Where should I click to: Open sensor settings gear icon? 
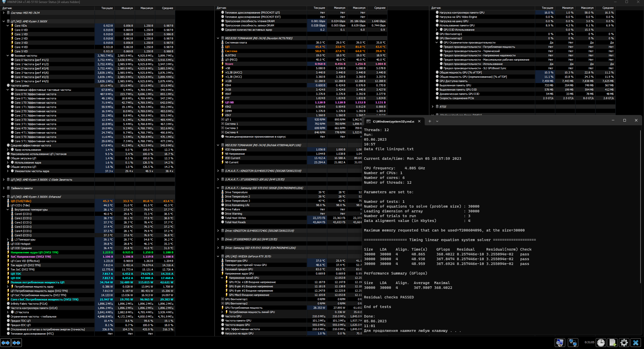pos(624,343)
